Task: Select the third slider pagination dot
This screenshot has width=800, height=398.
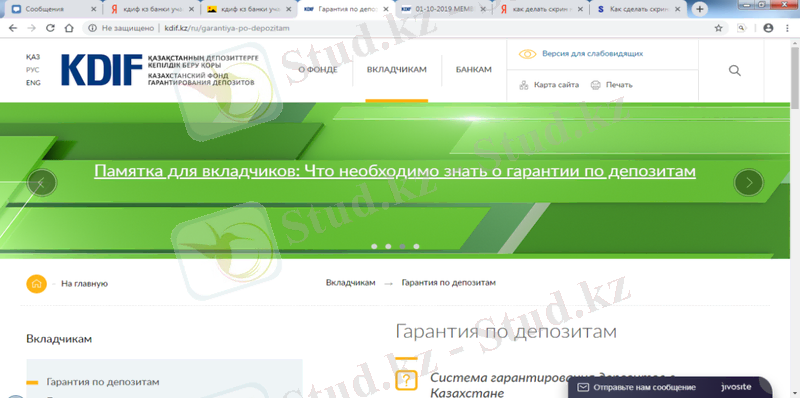Action: (403, 246)
